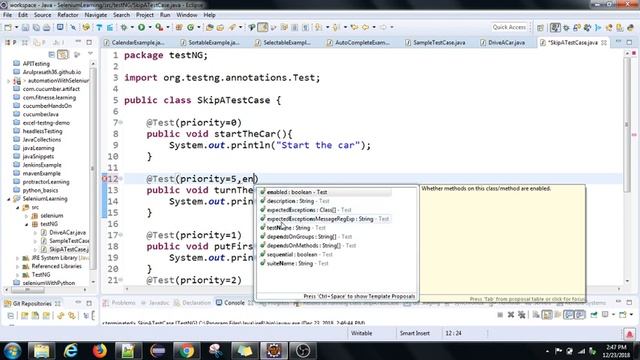Click the green Run button in toolbar
The height and width of the screenshot is (360, 640).
click(x=142, y=27)
